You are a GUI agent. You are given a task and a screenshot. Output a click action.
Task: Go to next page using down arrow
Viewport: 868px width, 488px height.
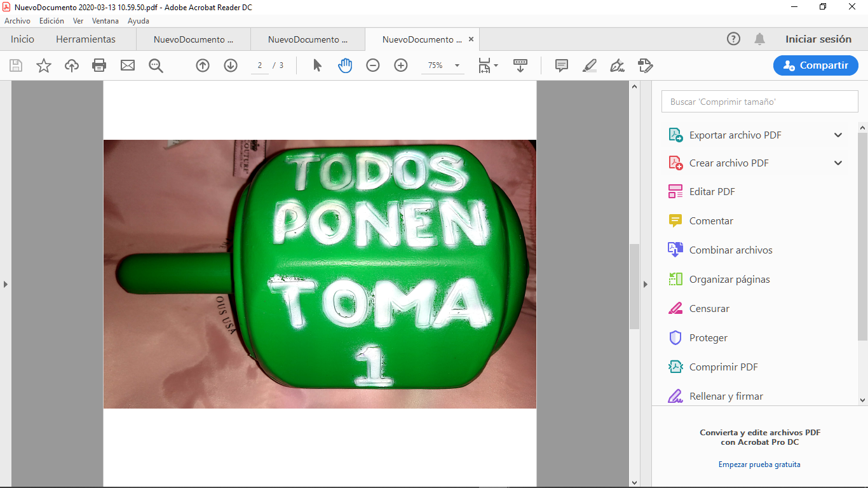pyautogui.click(x=231, y=65)
